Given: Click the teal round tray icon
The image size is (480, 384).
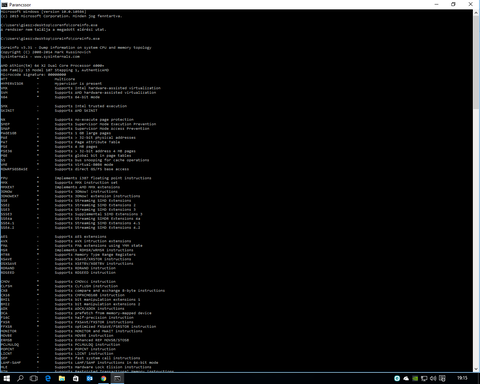Looking at the screenshot, I should pos(397,378).
